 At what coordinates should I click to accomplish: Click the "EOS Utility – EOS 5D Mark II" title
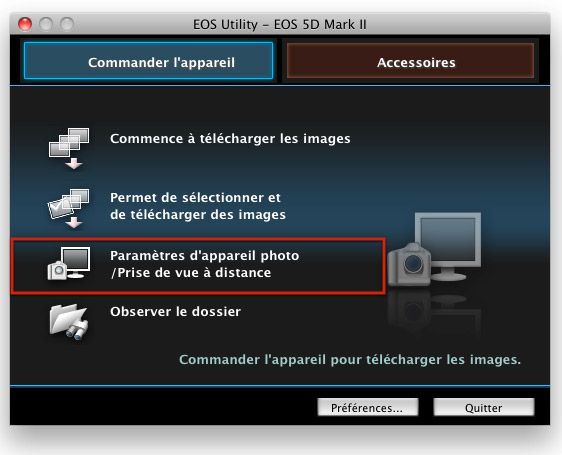pos(280,24)
